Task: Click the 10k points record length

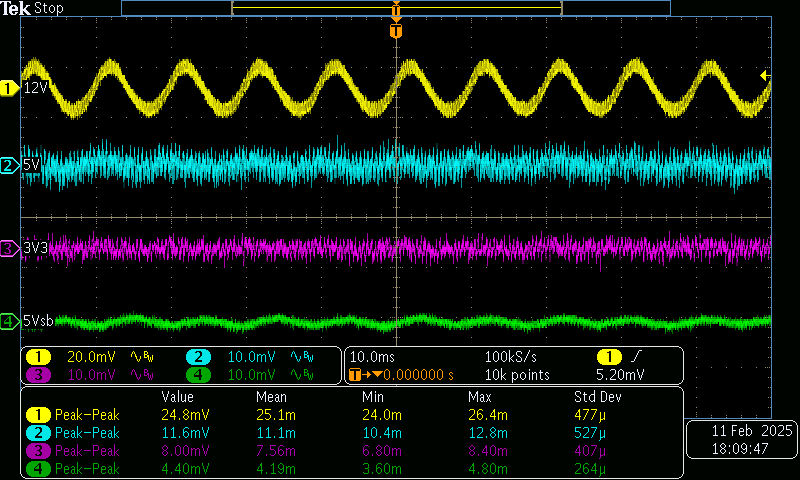Action: [x=517, y=375]
